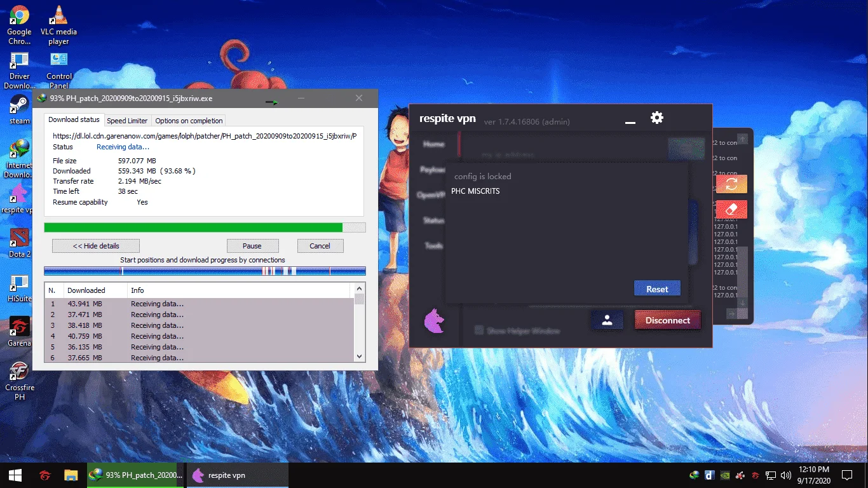Open File Explorer from the taskbar
Viewport: 868px width, 488px height.
(x=71, y=475)
